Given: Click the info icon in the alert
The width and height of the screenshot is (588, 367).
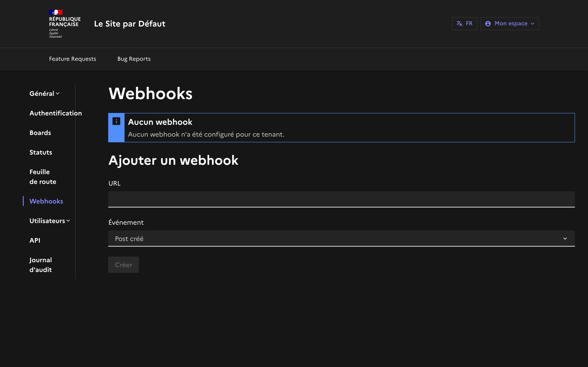Looking at the screenshot, I should (116, 121).
